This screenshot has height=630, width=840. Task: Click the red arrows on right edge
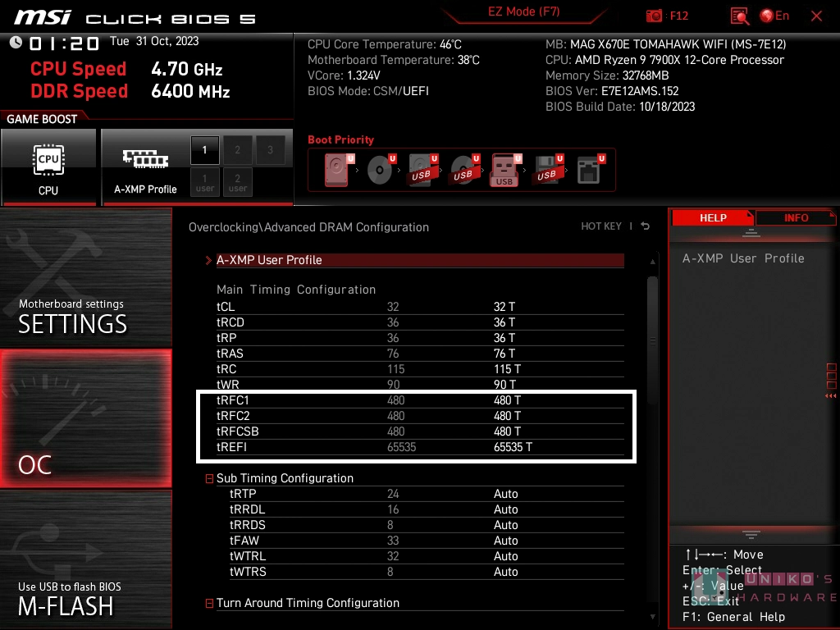click(831, 396)
